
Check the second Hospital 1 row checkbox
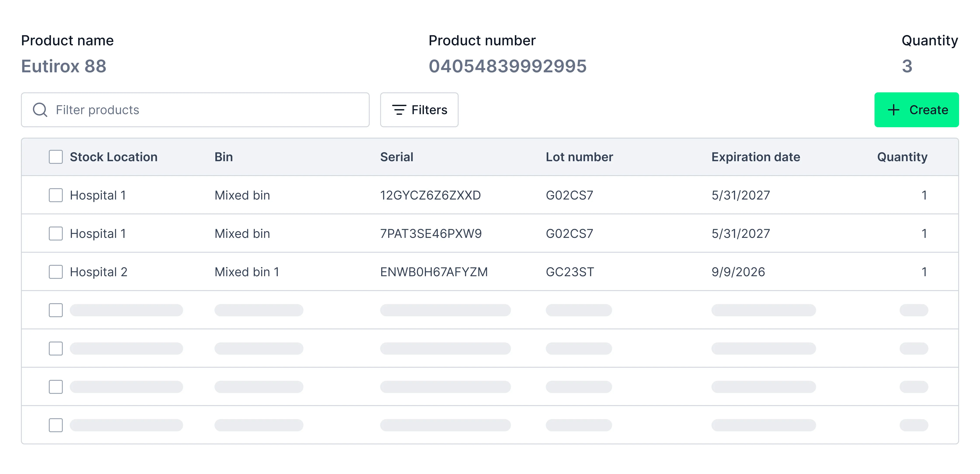pos(56,233)
